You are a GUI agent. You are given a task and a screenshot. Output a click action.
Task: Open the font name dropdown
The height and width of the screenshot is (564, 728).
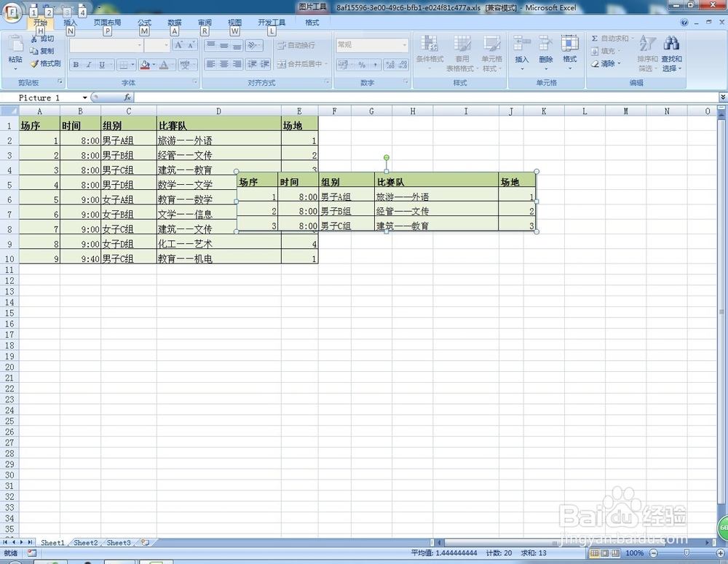tap(139, 45)
